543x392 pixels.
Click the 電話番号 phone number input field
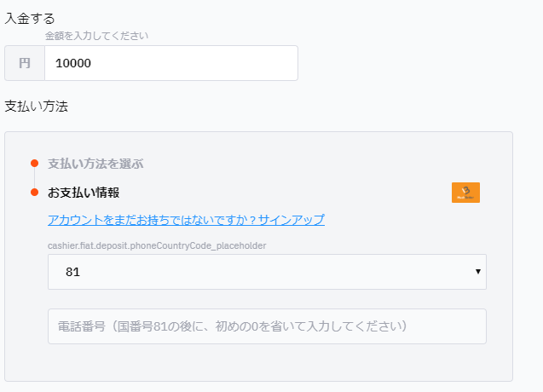[x=267, y=326]
